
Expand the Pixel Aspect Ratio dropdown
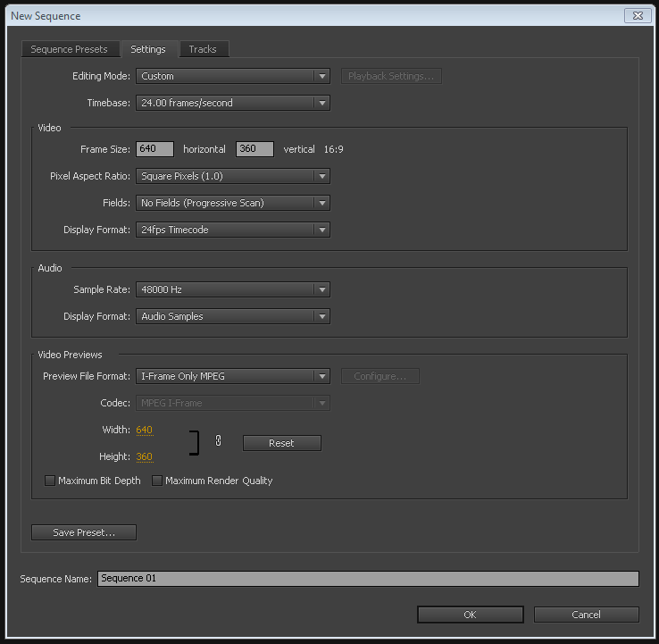pos(233,176)
